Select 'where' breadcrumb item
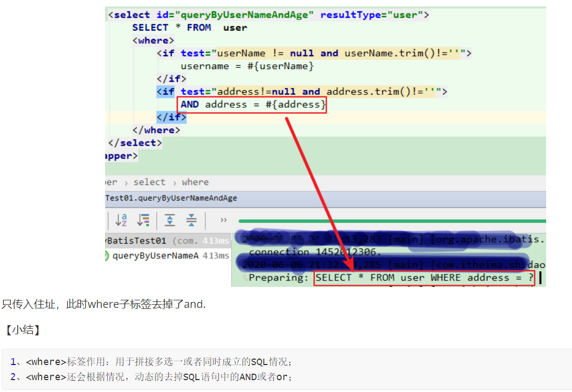 (x=195, y=182)
